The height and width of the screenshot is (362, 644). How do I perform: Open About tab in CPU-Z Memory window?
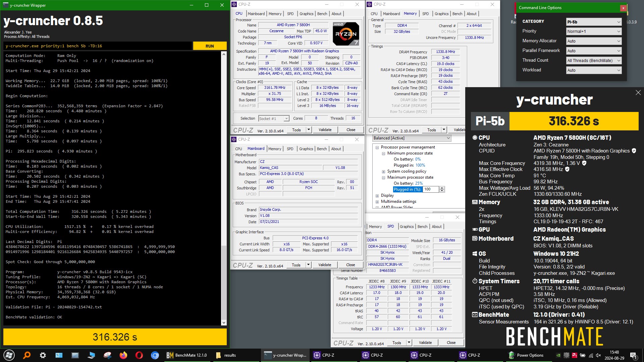(x=471, y=14)
